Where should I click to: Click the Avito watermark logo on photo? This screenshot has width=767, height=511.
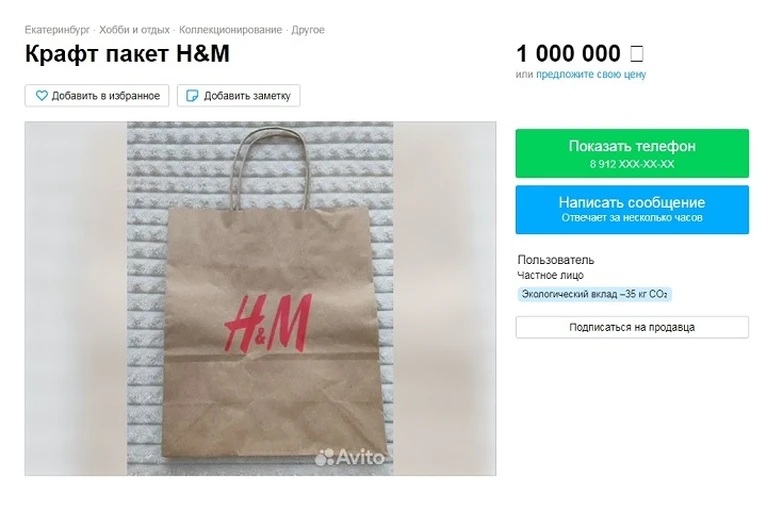tap(349, 457)
